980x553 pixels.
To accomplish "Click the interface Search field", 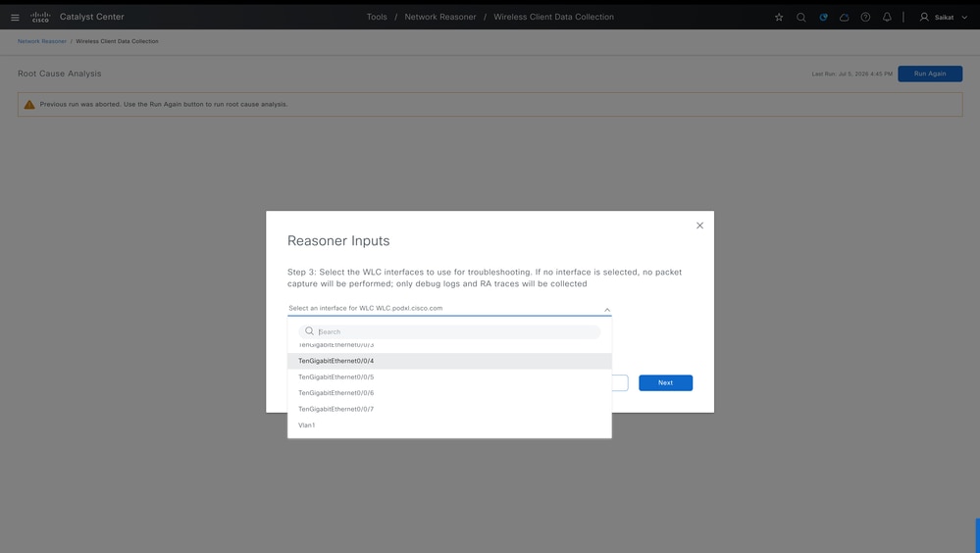I will 449,331.
